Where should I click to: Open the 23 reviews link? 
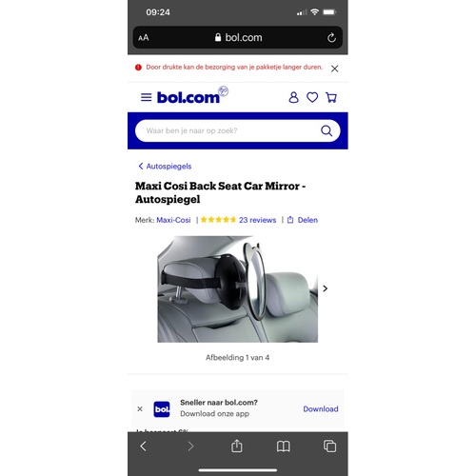pos(257,220)
